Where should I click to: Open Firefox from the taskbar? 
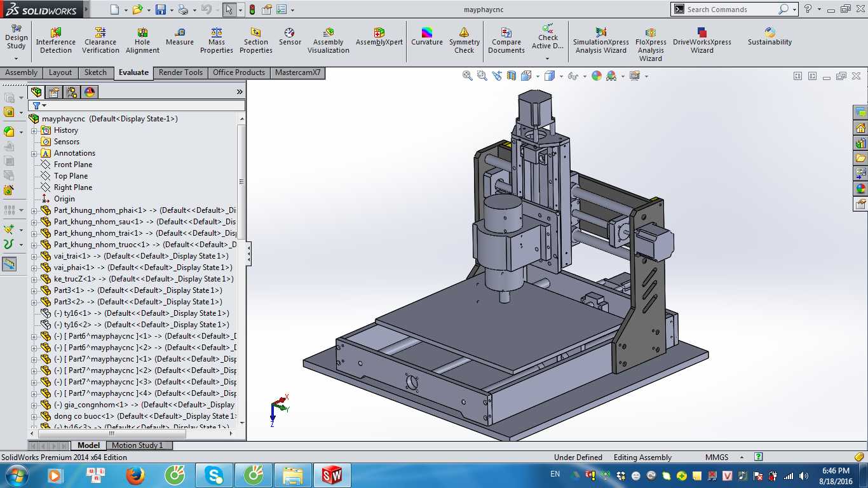coord(135,475)
